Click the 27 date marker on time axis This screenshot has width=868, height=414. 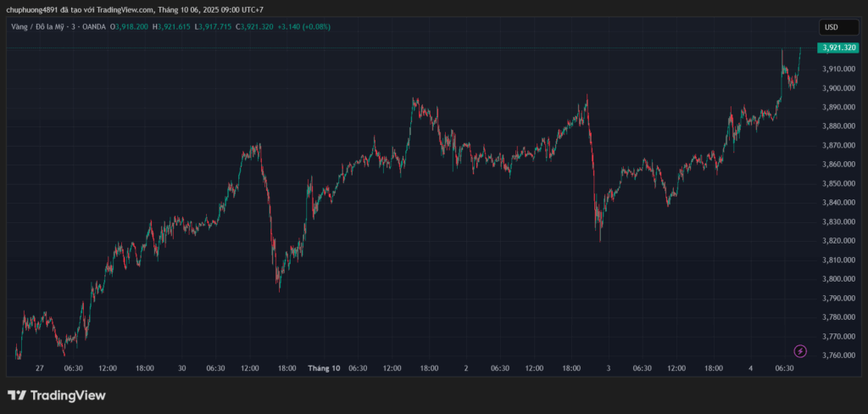coord(40,368)
